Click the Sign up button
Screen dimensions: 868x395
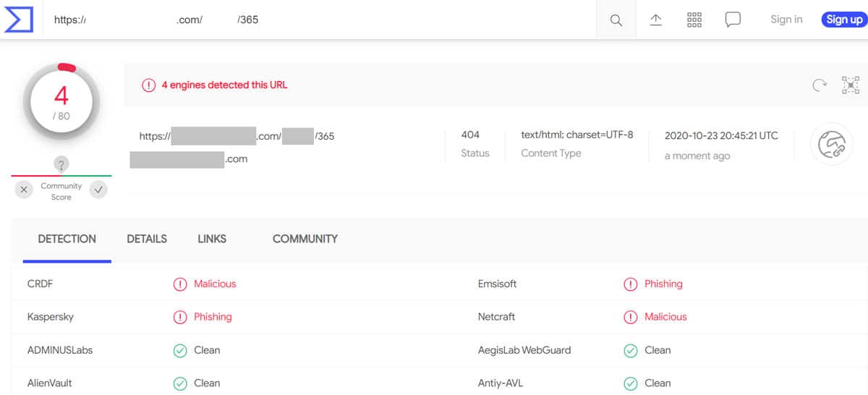click(x=844, y=20)
